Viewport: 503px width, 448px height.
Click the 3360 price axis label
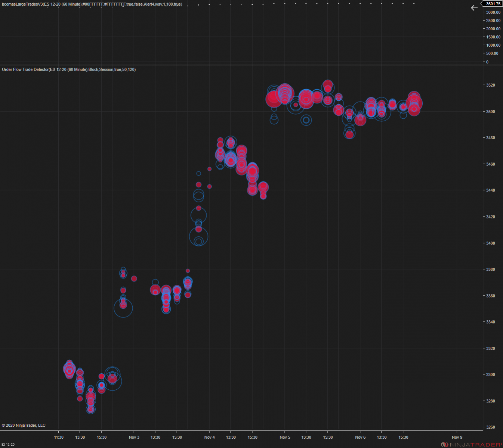tap(491, 296)
